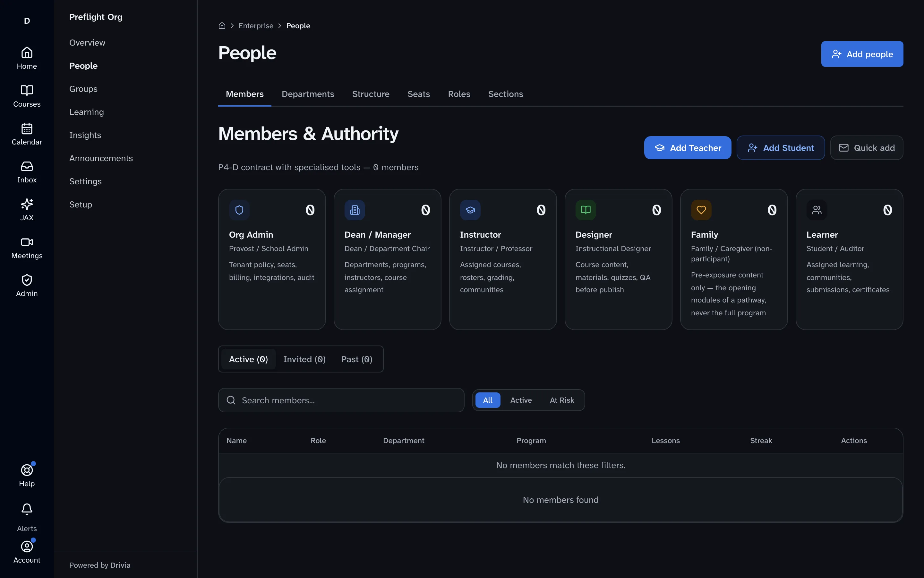Image resolution: width=924 pixels, height=578 pixels.
Task: Click the Designer book icon
Action: coord(586,210)
